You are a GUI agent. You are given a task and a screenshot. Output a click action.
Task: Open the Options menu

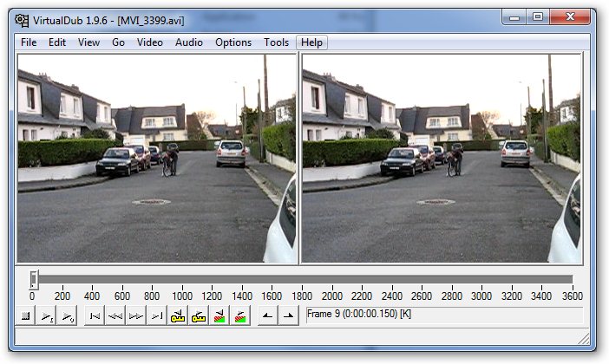coord(233,42)
